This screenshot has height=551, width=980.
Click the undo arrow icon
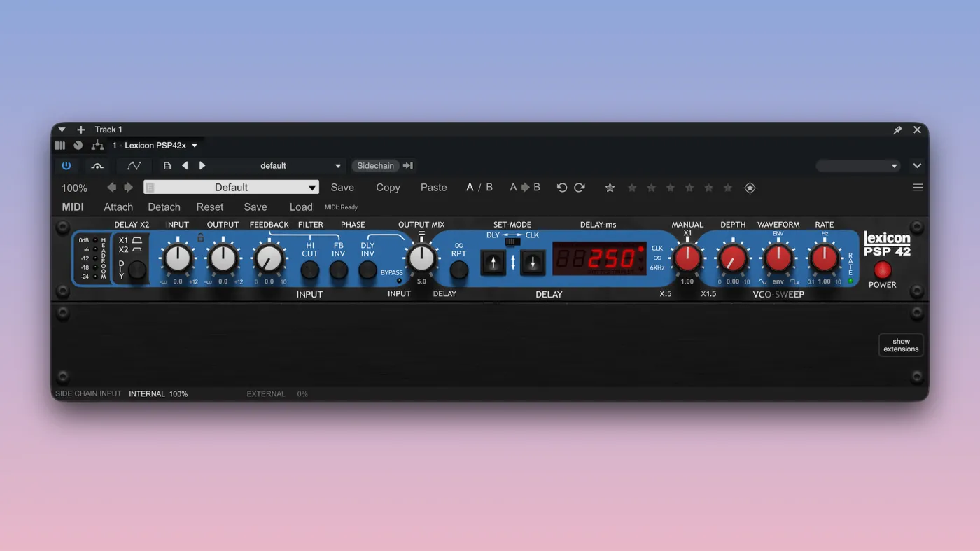[561, 188]
